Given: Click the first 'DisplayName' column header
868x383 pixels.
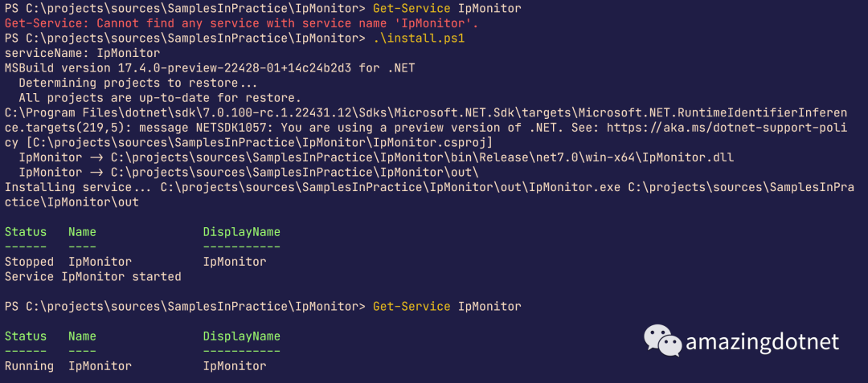Looking at the screenshot, I should [x=241, y=231].
